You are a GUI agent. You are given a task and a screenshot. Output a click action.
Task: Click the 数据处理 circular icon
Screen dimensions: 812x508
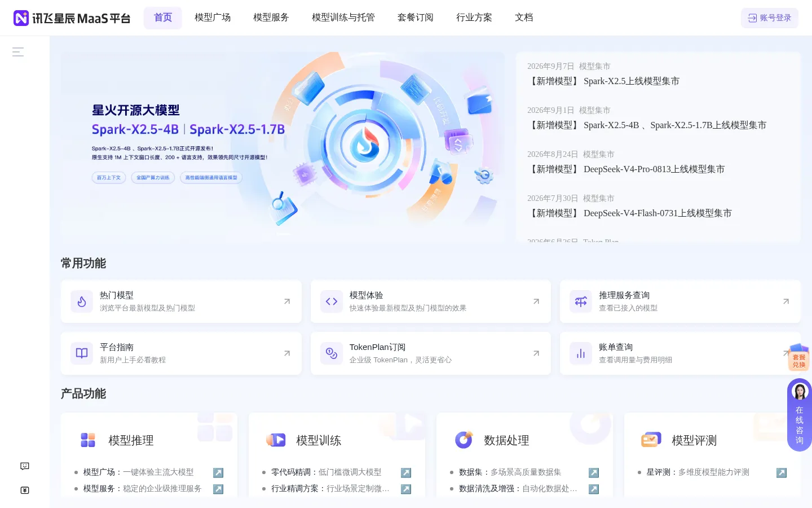click(464, 440)
